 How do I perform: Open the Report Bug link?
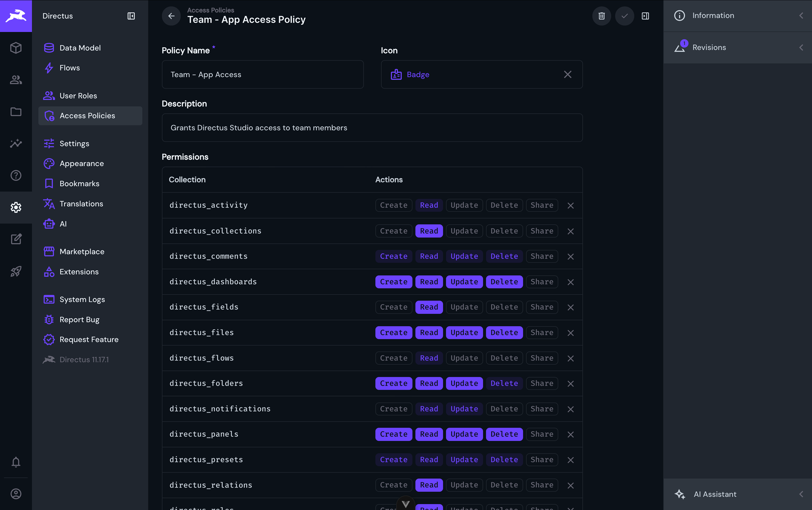90,319
